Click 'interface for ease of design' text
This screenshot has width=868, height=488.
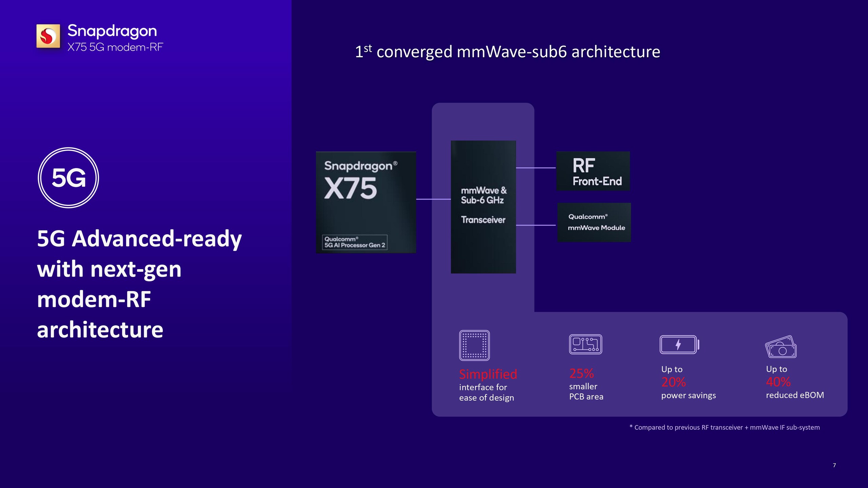point(487,392)
